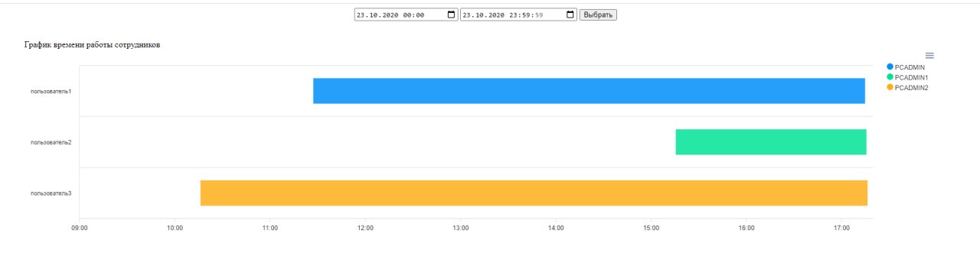
Task: Click the пользователь1 axis label
Action: coord(51,91)
